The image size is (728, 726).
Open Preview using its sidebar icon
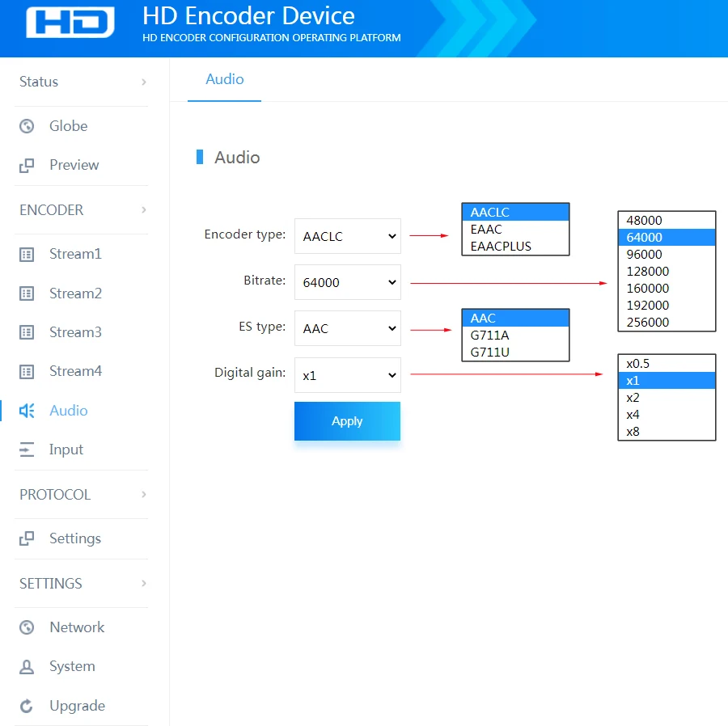pos(27,165)
